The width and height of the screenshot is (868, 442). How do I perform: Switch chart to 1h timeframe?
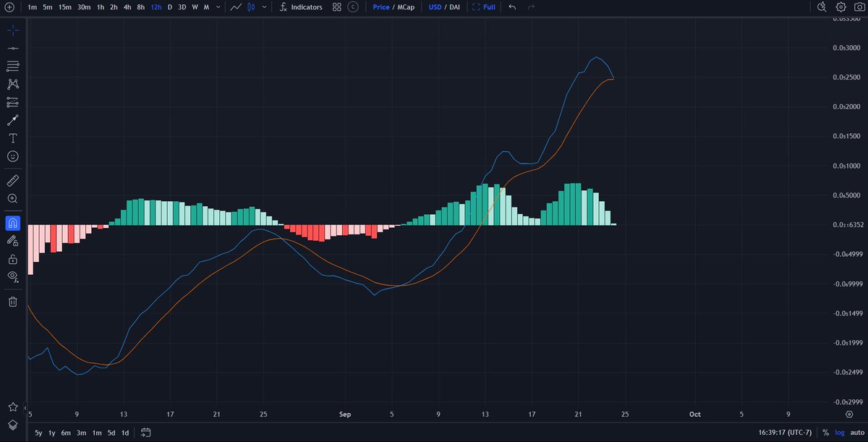[101, 7]
